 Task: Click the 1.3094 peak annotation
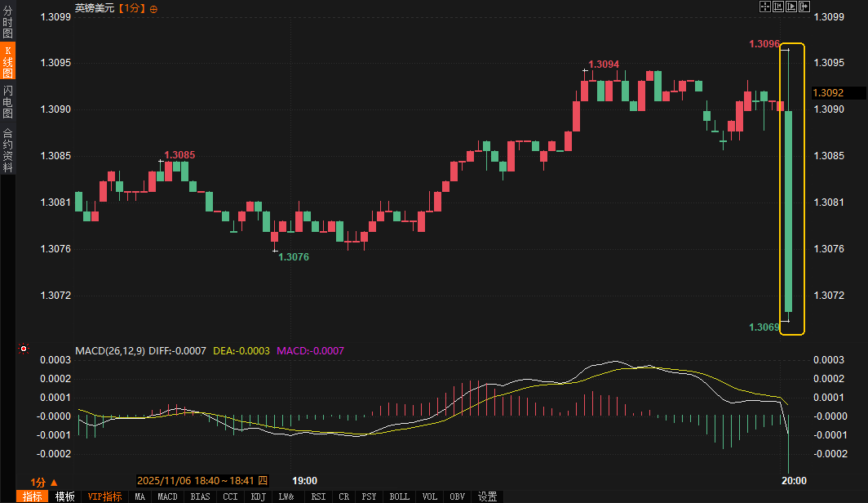[x=604, y=65]
